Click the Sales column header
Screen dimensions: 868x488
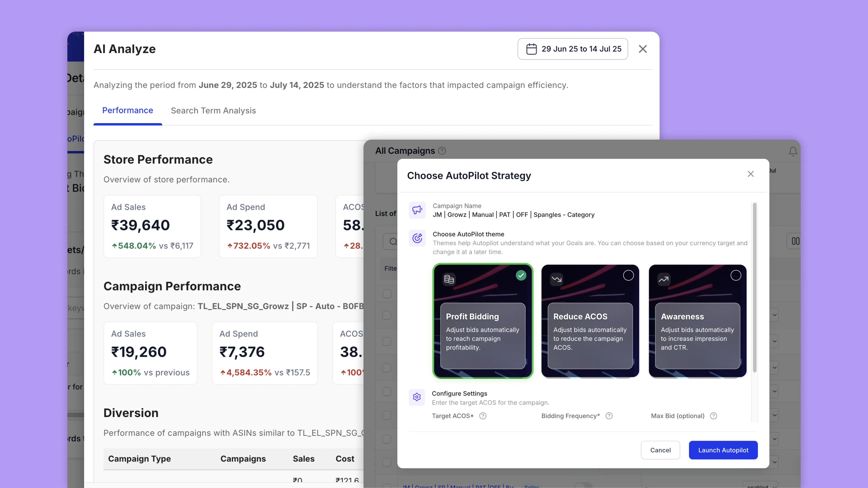point(304,459)
